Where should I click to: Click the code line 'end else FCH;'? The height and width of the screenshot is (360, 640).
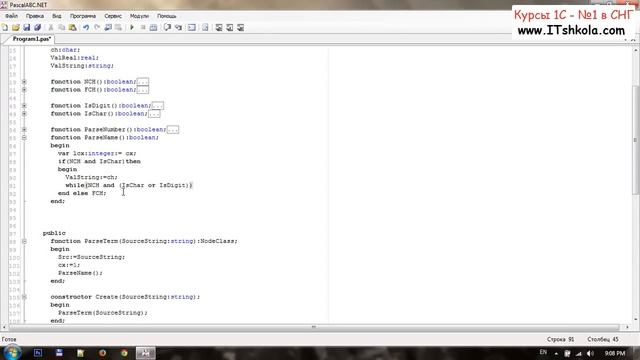click(82, 193)
